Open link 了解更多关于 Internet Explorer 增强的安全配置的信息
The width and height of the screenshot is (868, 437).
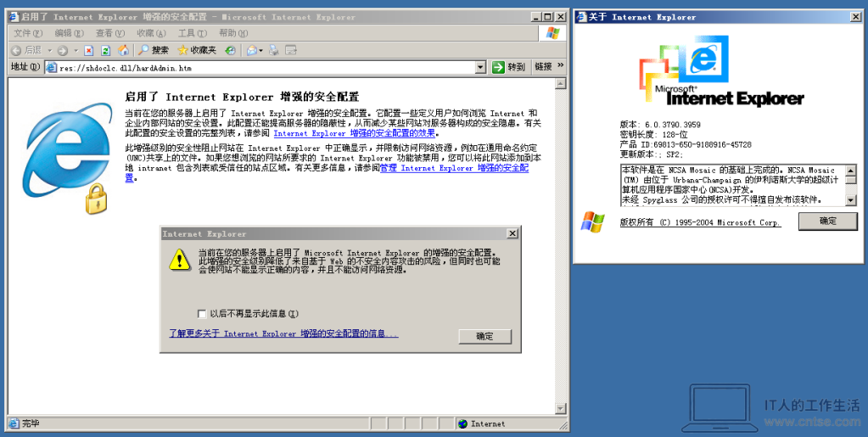coord(283,333)
